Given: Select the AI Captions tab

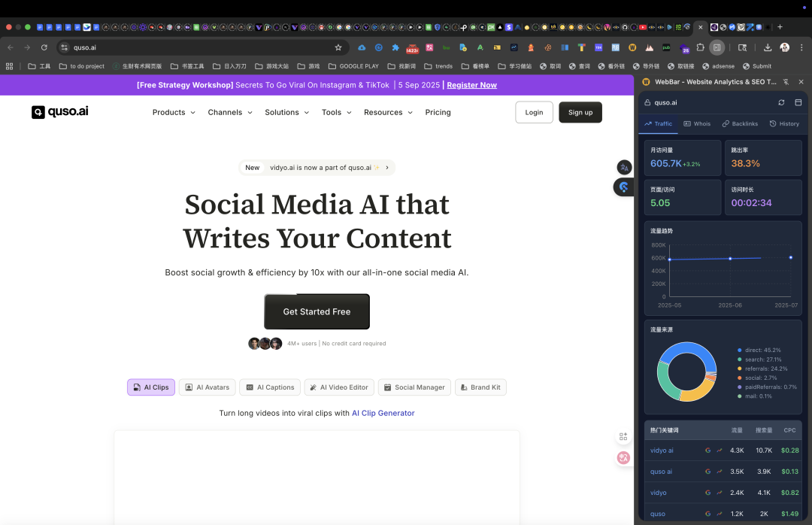Looking at the screenshot, I should [270, 387].
